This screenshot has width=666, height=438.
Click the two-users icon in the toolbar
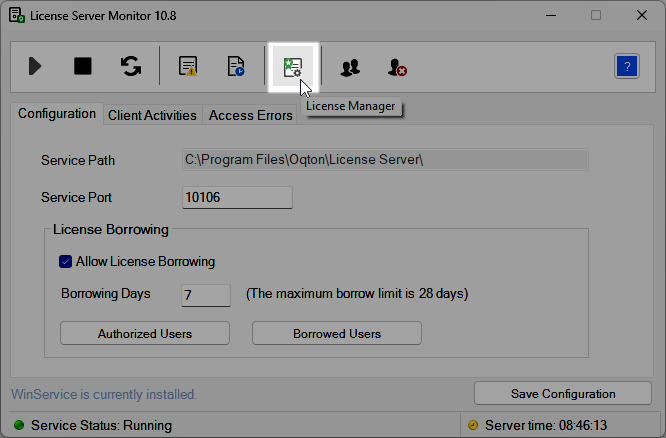(x=350, y=67)
